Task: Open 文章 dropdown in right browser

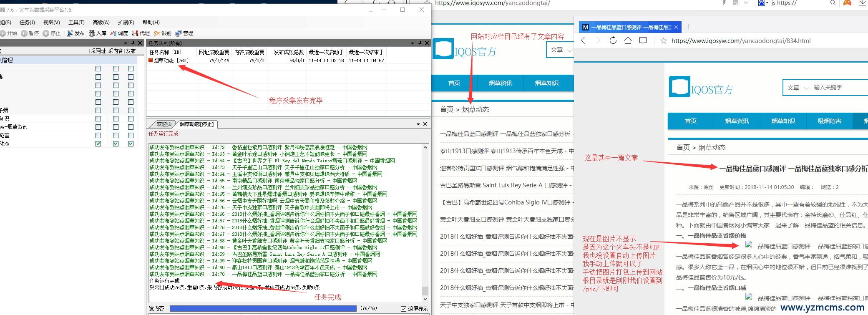Action: coord(797,88)
